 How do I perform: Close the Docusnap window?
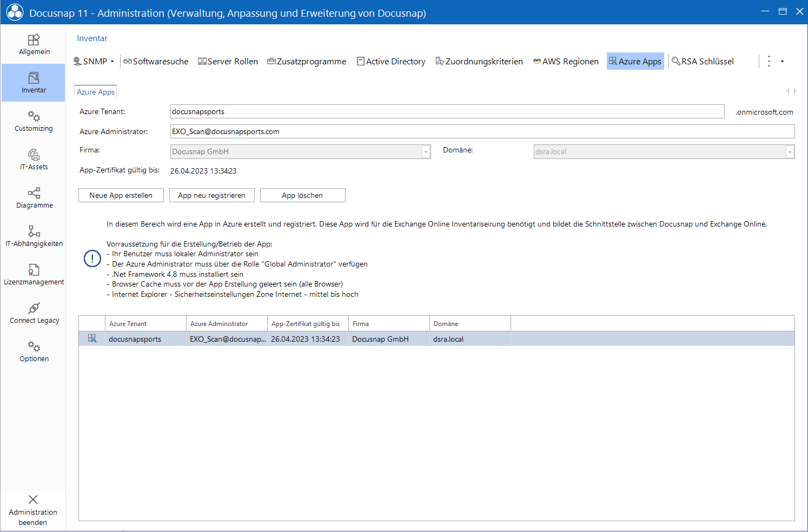point(800,11)
